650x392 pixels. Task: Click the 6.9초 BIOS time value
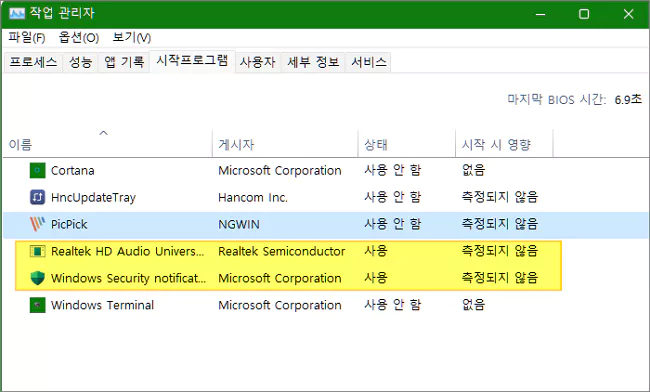click(x=628, y=99)
